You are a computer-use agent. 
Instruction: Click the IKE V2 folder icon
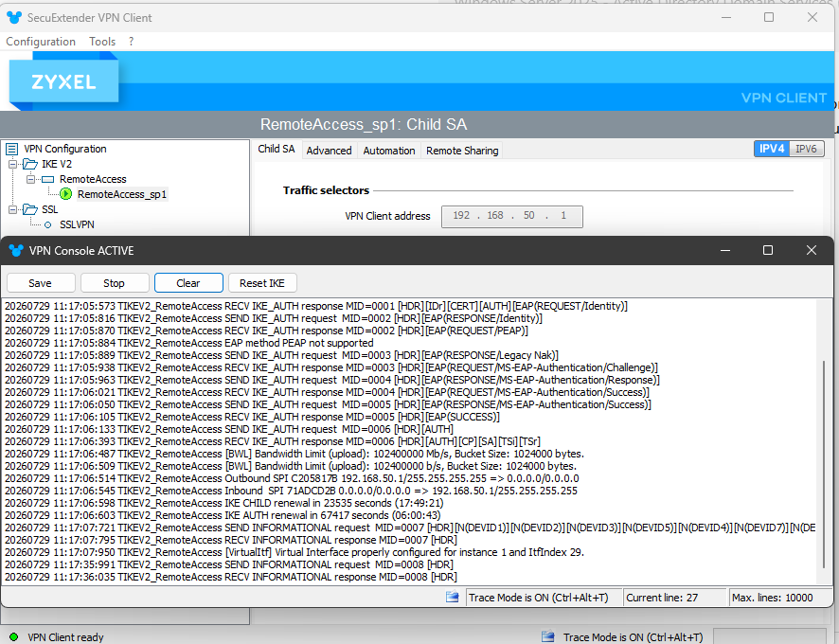pos(30,164)
